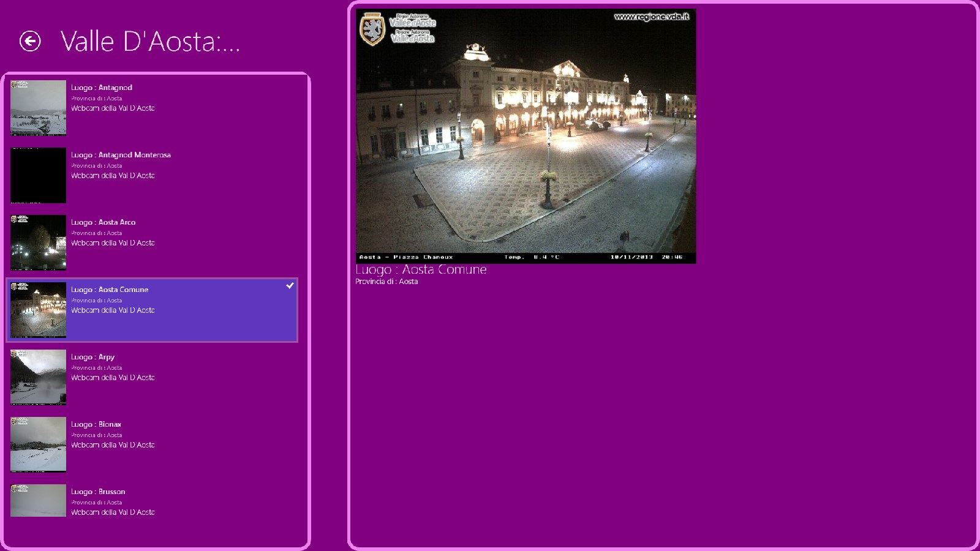Open the Brusson webcam entry
980x551 pixels.
153,502
